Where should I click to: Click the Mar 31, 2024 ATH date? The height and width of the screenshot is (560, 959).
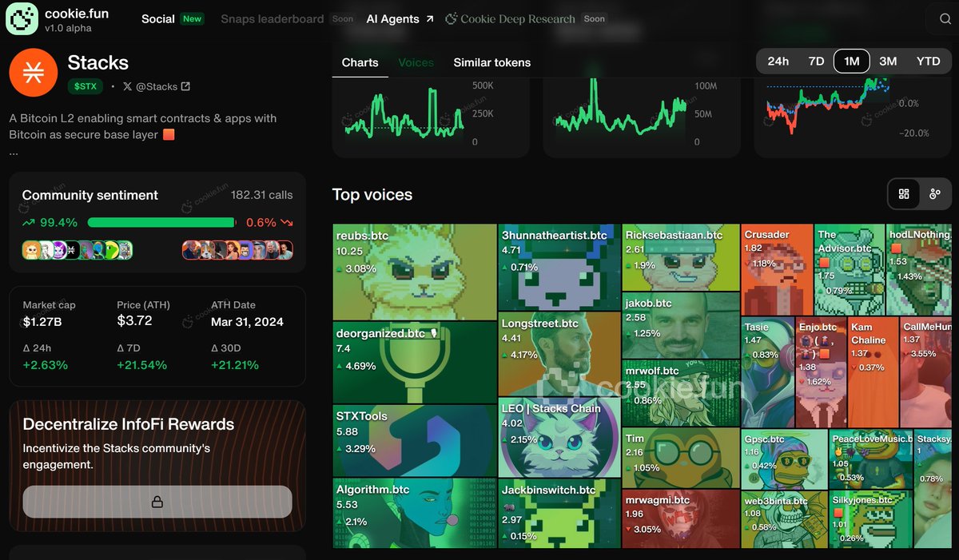coord(247,321)
